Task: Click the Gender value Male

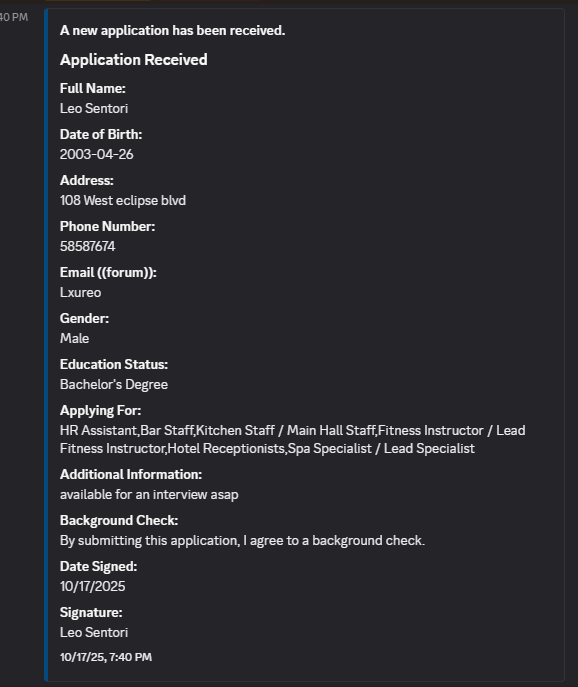Action: tap(74, 338)
